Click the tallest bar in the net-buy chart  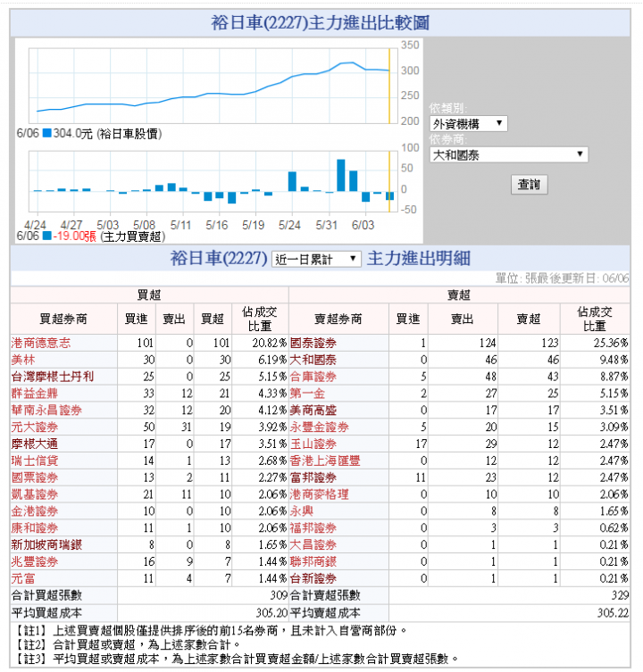(x=341, y=175)
